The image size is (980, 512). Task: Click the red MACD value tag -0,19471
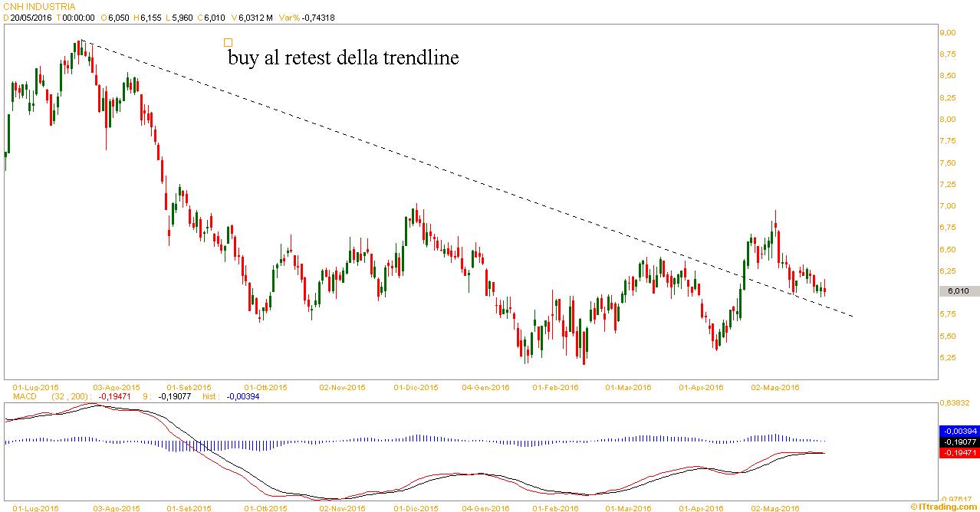[959, 453]
